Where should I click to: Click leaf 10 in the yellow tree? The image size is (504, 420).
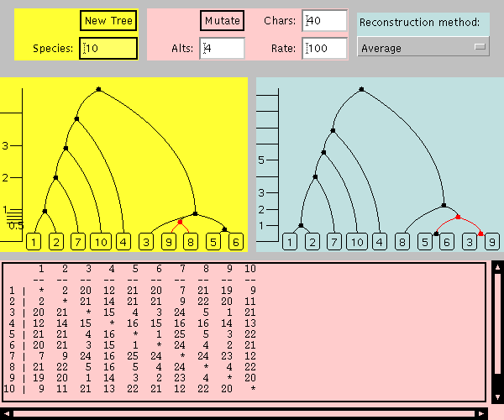point(100,242)
